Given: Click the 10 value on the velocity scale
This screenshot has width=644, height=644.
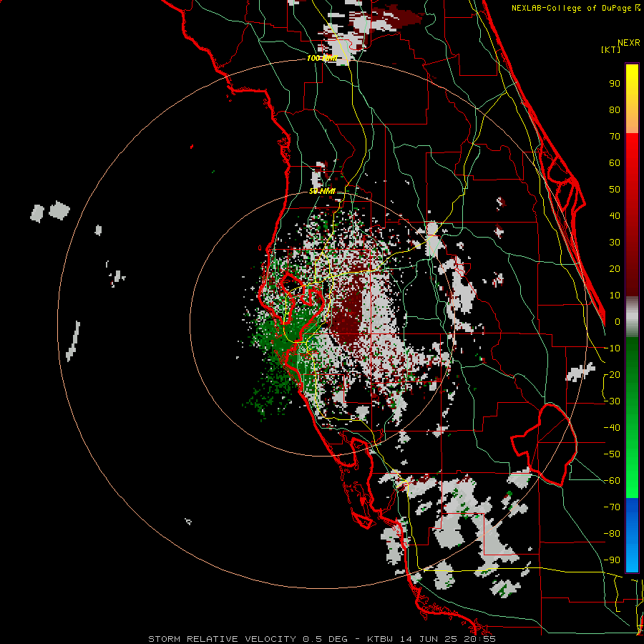Looking at the screenshot, I should coord(615,296).
